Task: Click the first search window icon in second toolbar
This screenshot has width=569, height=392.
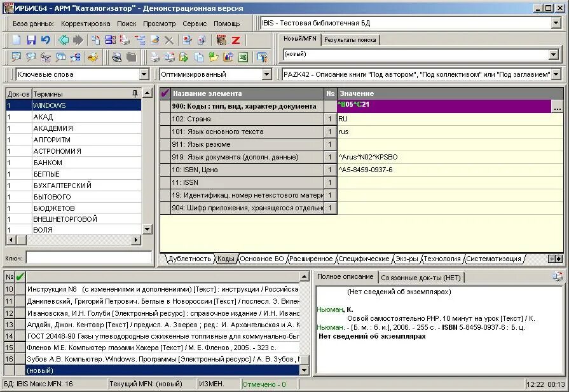Action: pyautogui.click(x=17, y=57)
